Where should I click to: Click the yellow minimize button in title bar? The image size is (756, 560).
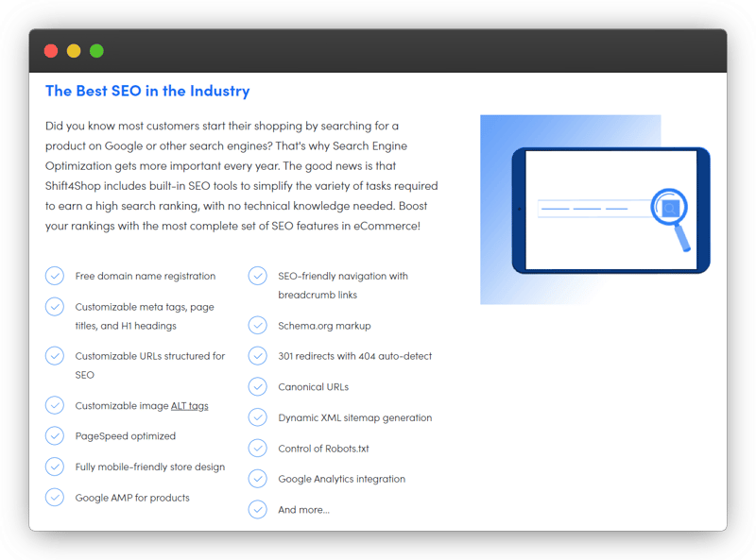[74, 51]
